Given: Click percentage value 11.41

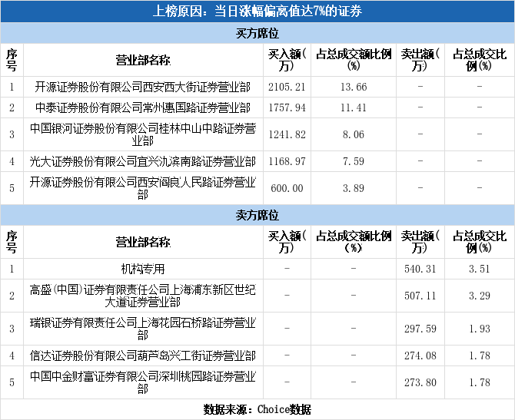Looking at the screenshot, I should tap(354, 107).
